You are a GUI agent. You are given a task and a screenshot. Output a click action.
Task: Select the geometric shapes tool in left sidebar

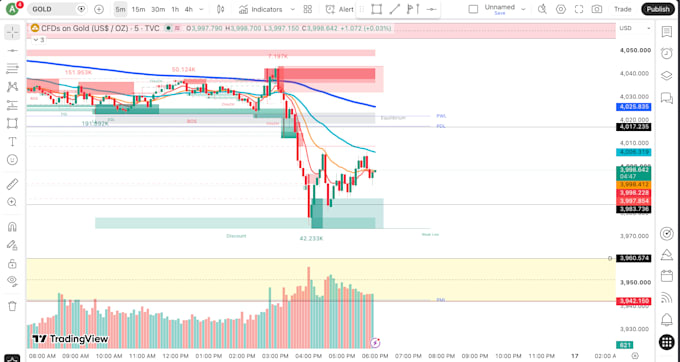[x=12, y=123]
